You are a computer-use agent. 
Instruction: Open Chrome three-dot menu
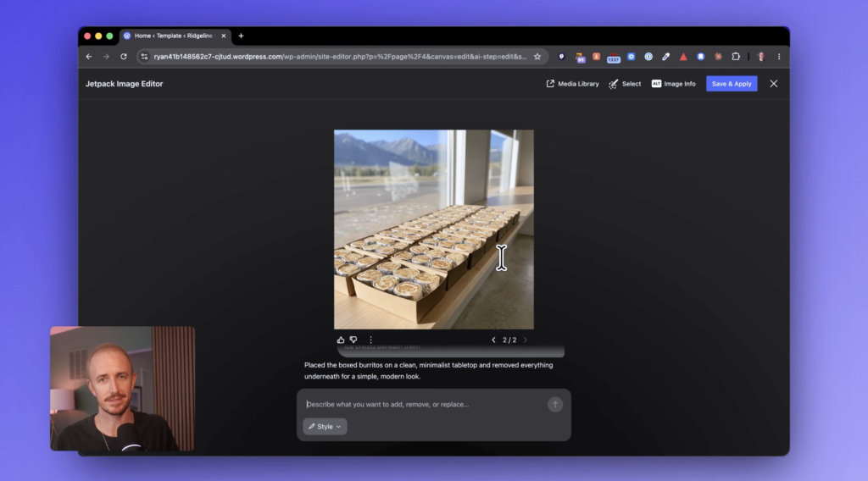779,57
